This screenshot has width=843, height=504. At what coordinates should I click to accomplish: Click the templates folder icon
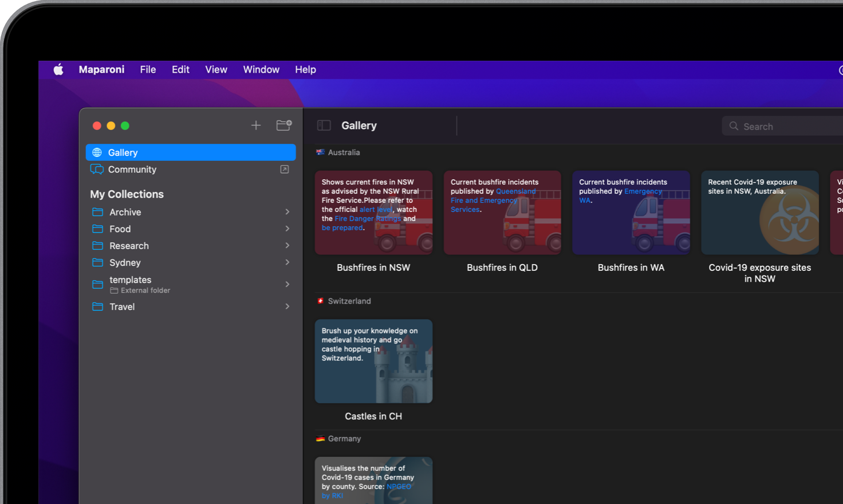pos(98,284)
